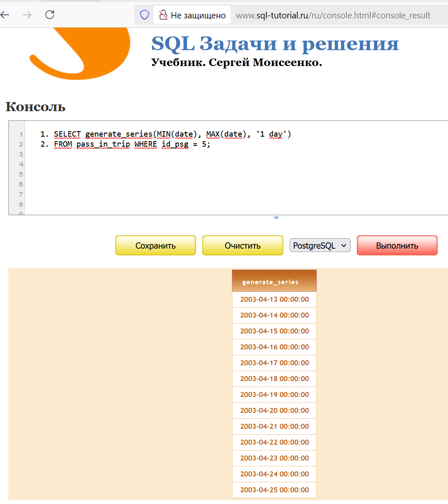This screenshot has width=448, height=504.
Task: Open the tracking protection shield icon
Action: click(x=145, y=15)
